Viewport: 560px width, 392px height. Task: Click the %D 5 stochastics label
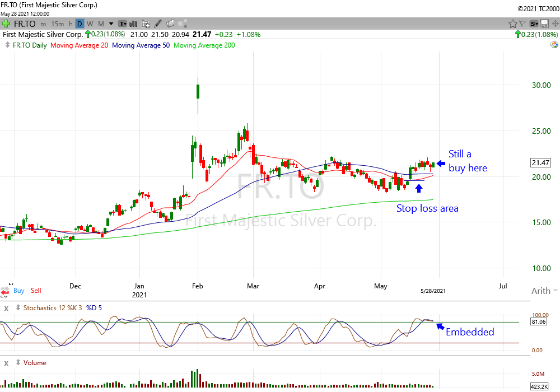[x=94, y=308]
